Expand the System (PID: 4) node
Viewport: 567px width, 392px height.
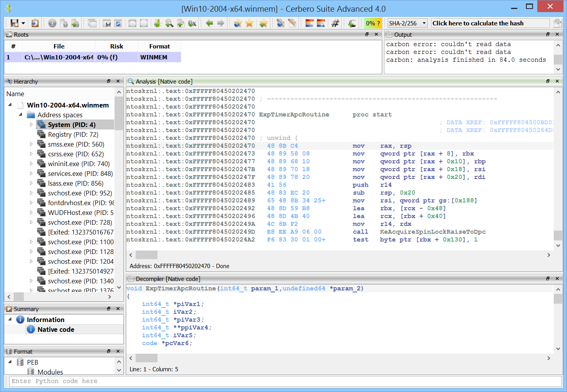(31, 125)
